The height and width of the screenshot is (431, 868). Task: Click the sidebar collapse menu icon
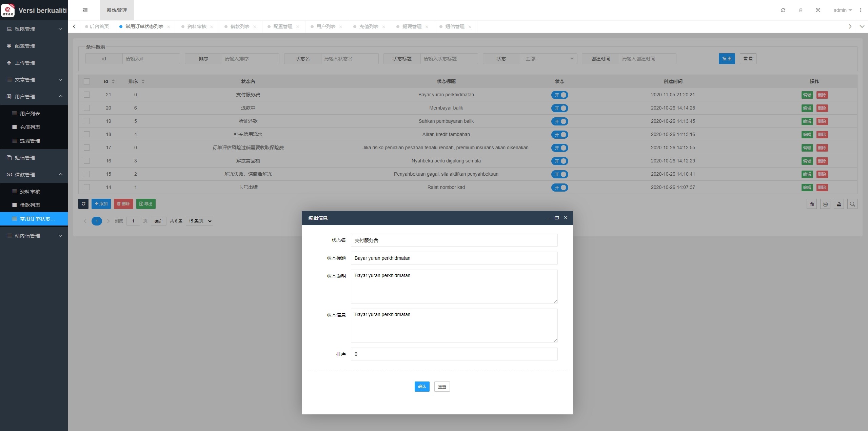click(85, 10)
